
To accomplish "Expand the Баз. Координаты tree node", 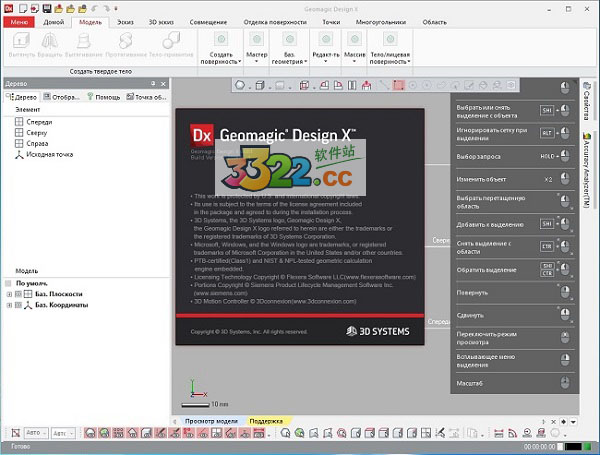I will click(9, 305).
